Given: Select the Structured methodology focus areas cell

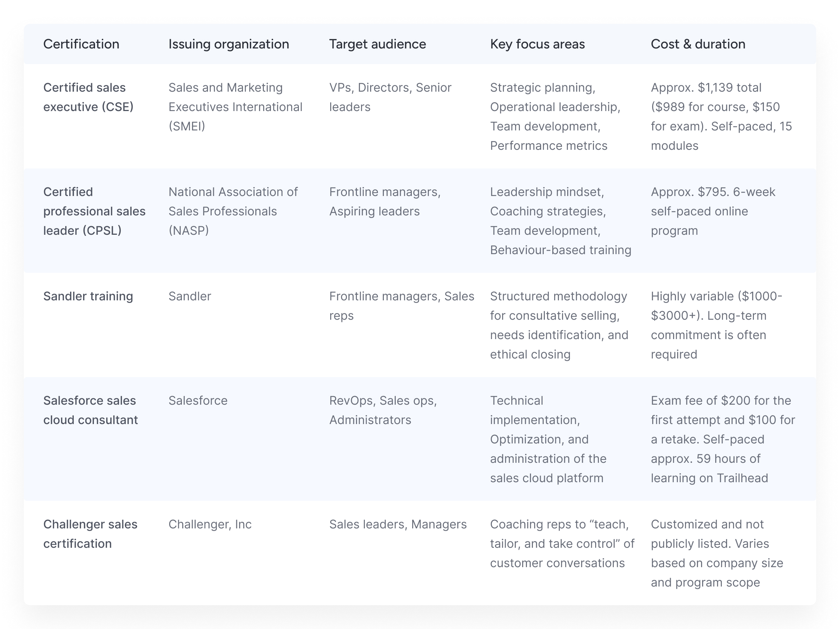Looking at the screenshot, I should [559, 325].
